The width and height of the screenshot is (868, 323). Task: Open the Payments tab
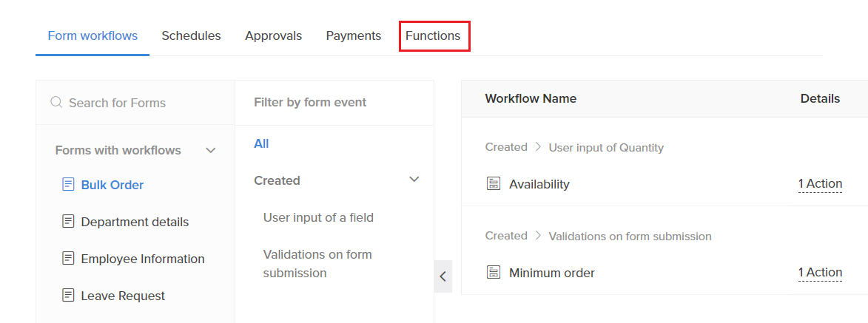(353, 35)
